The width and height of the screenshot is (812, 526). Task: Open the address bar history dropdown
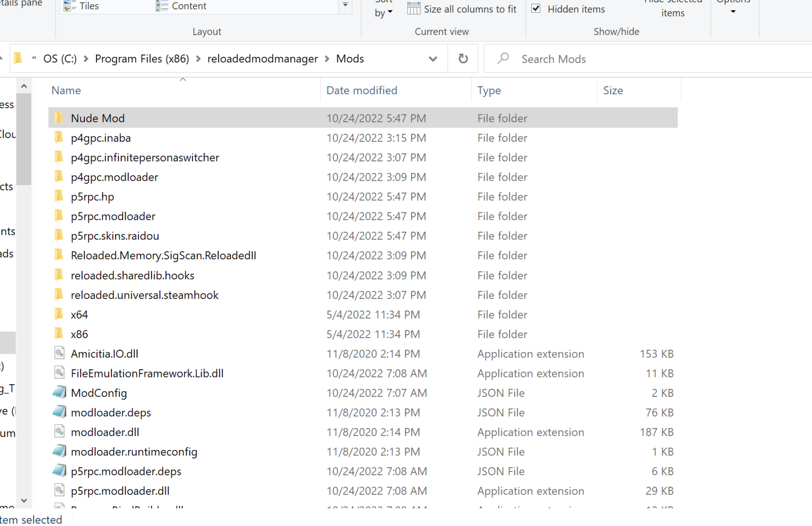coord(433,59)
